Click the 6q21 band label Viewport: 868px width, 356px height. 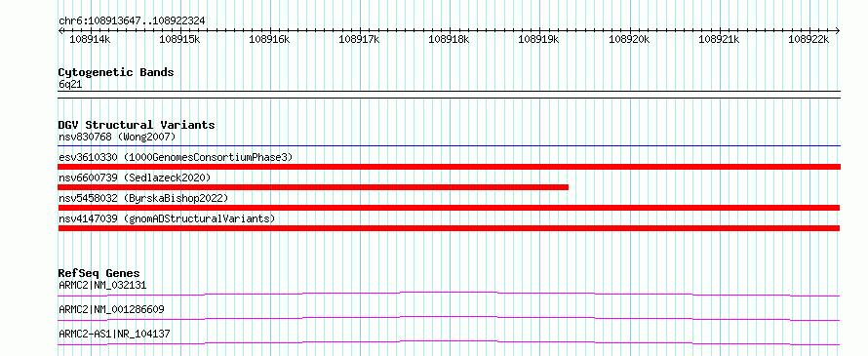[x=70, y=85]
